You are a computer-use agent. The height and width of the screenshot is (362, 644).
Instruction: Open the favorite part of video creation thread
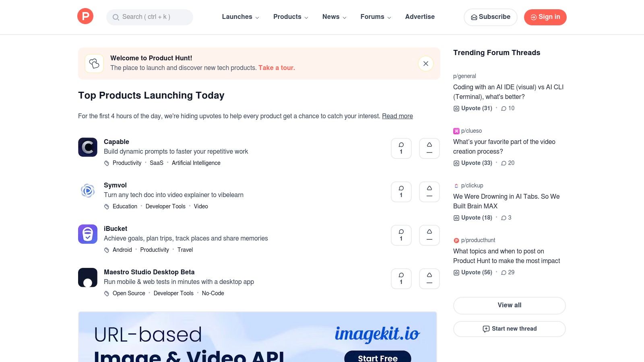click(x=504, y=146)
